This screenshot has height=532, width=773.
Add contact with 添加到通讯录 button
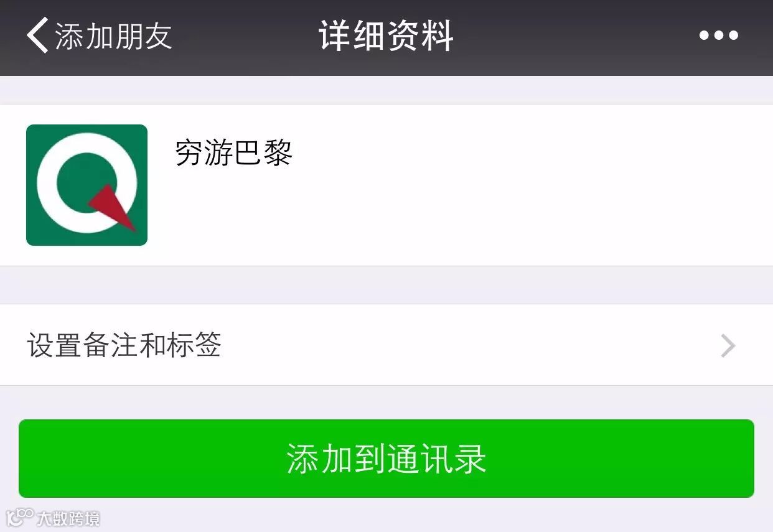point(386,459)
